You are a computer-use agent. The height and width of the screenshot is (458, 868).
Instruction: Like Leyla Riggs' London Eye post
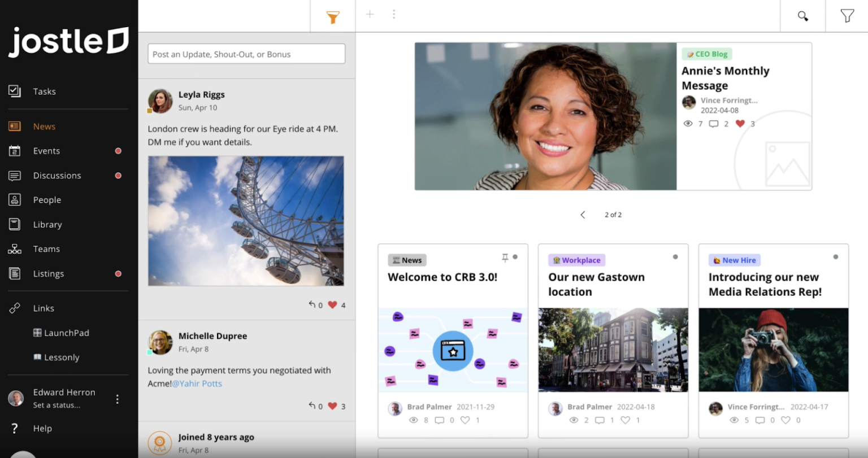(332, 304)
